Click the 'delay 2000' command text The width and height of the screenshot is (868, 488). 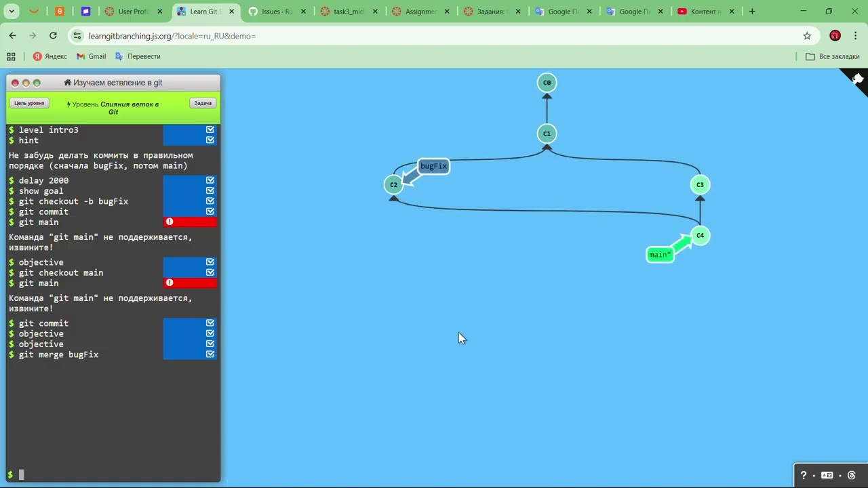point(43,180)
